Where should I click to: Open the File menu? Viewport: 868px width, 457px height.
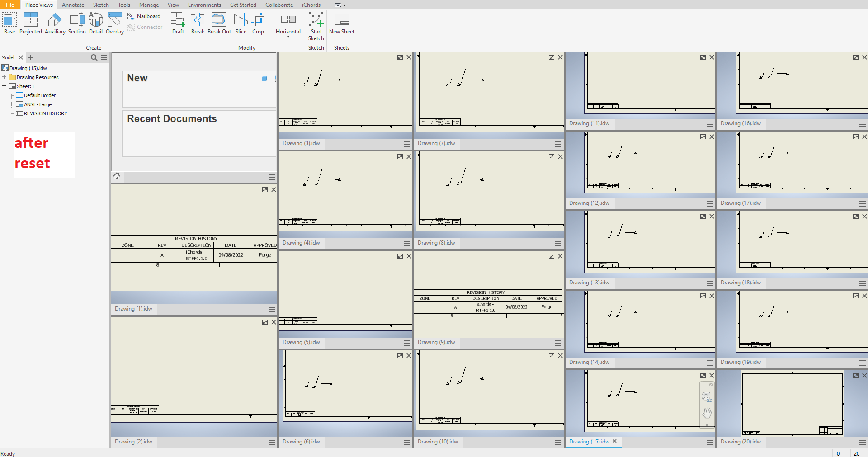9,5
